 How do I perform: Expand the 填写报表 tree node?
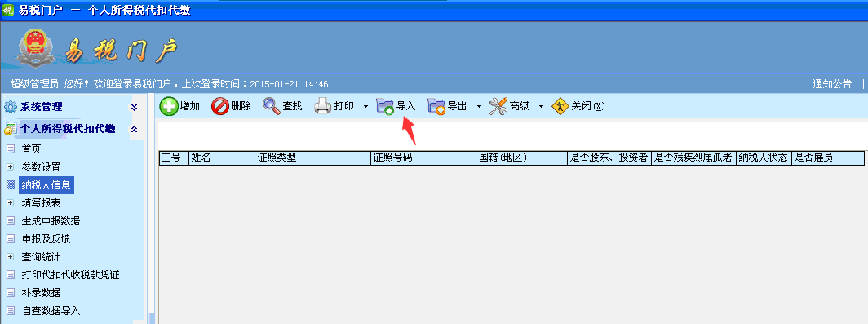pos(10,203)
